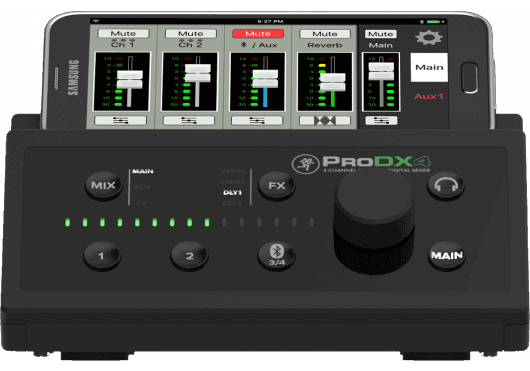Push the FX button on the mixer
The width and height of the screenshot is (530, 371).
(x=276, y=186)
